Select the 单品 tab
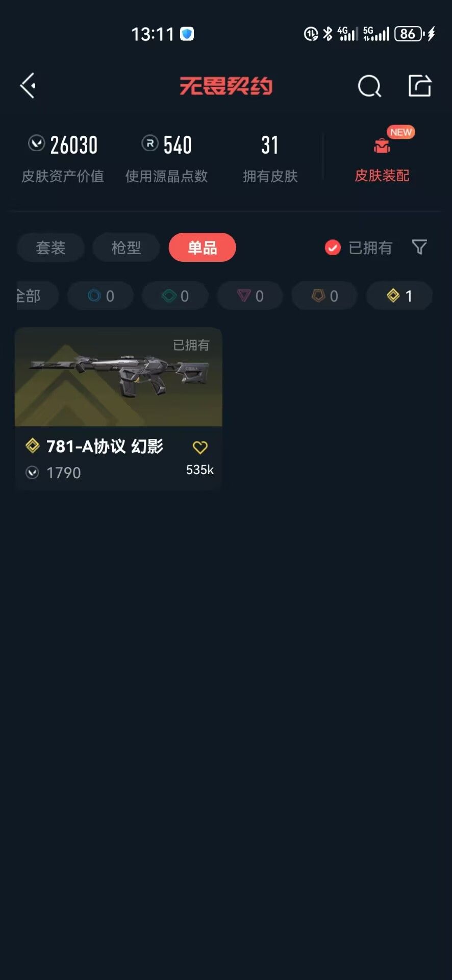Viewport: 452px width, 980px height. coord(202,248)
